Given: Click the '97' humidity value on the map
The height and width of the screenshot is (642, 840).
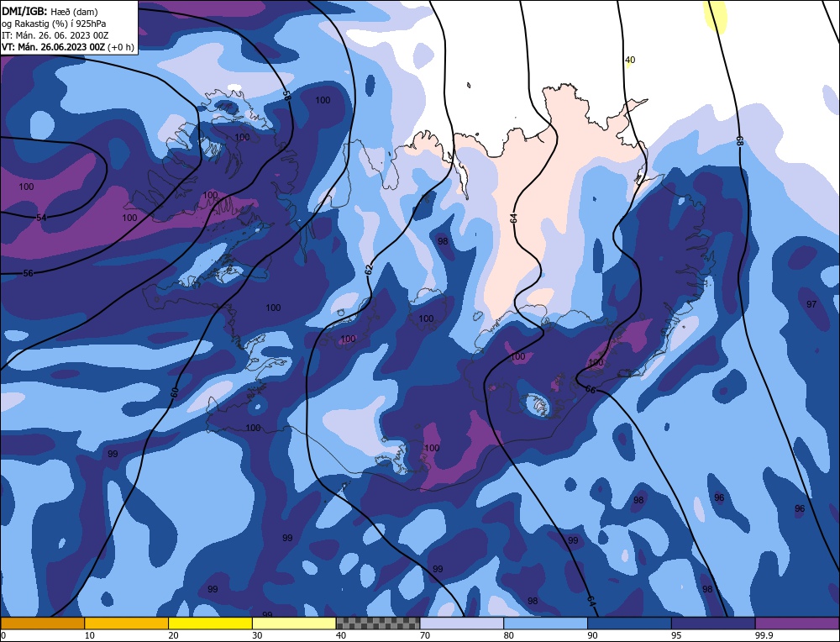Looking at the screenshot, I should point(811,304).
